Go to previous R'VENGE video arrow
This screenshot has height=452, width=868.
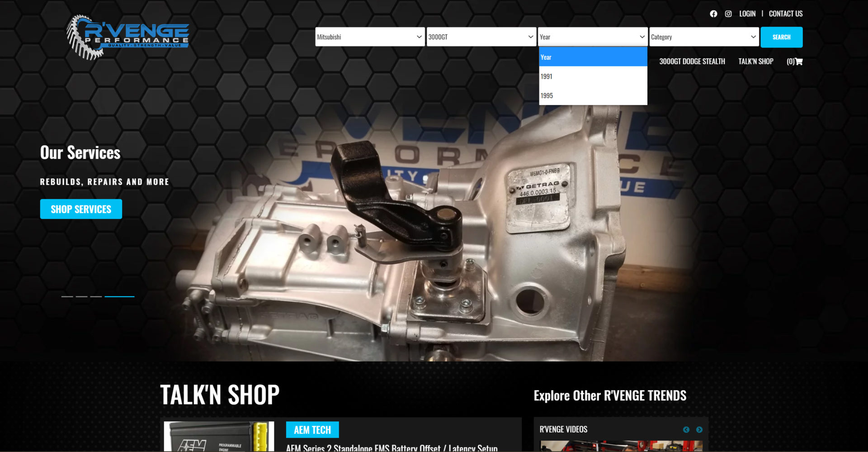pos(686,430)
